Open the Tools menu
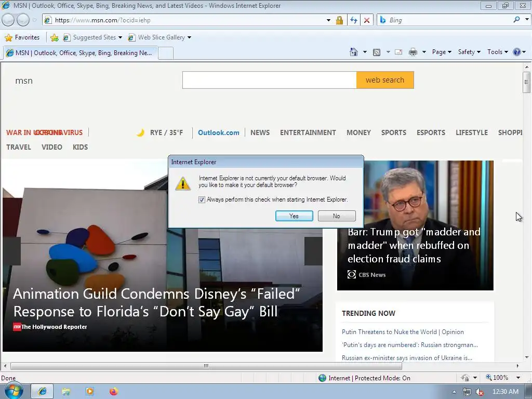This screenshot has height=399, width=532. click(x=497, y=52)
